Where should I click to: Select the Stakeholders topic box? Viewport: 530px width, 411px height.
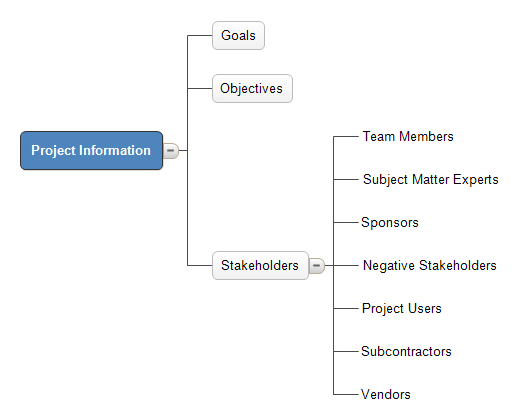tap(260, 266)
